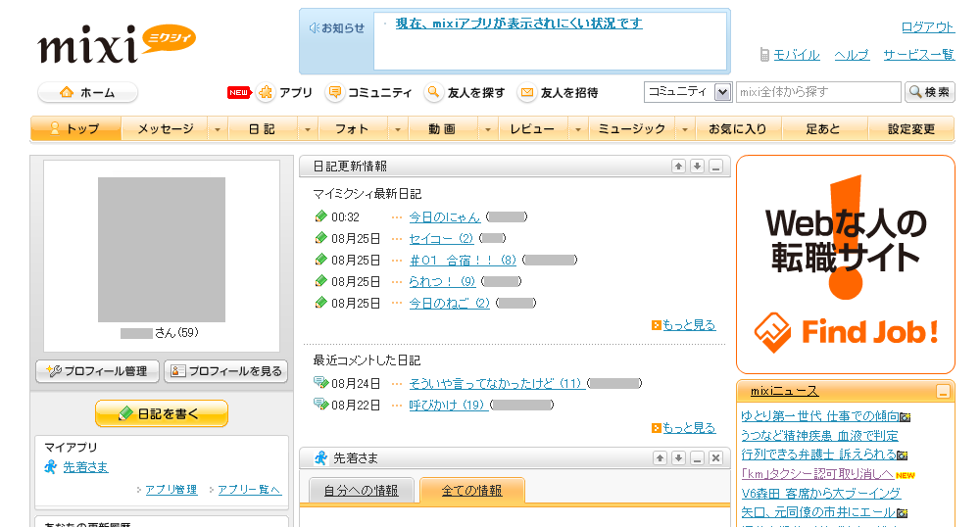Image resolution: width=980 pixels, height=527 pixels.
Task: Click the プロフィールを見る button
Action: click(x=226, y=371)
